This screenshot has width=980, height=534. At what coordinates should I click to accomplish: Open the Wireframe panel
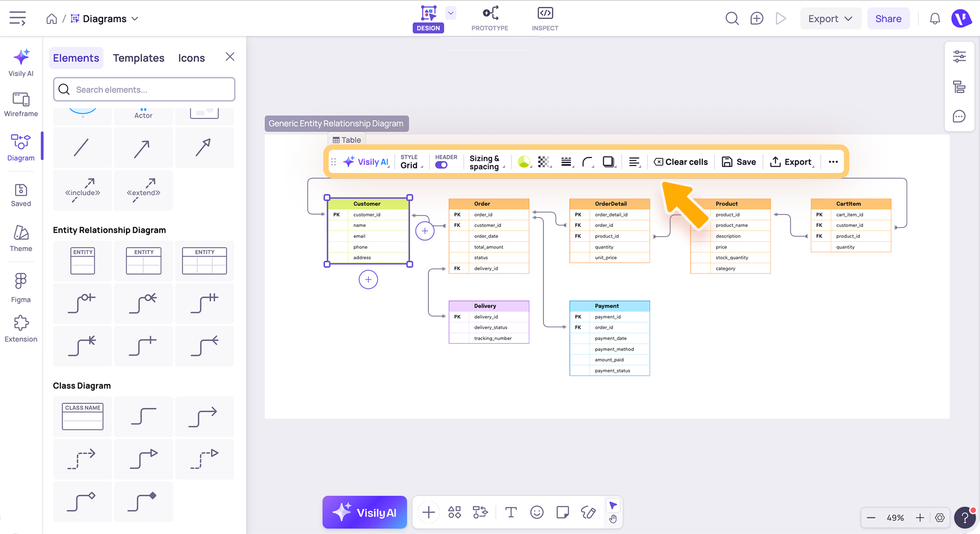21,104
